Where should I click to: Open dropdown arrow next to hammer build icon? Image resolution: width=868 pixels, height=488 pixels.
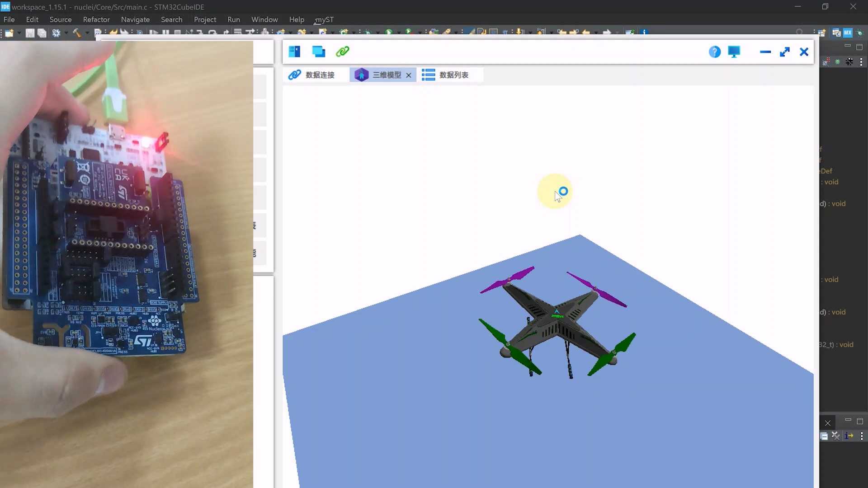87,33
